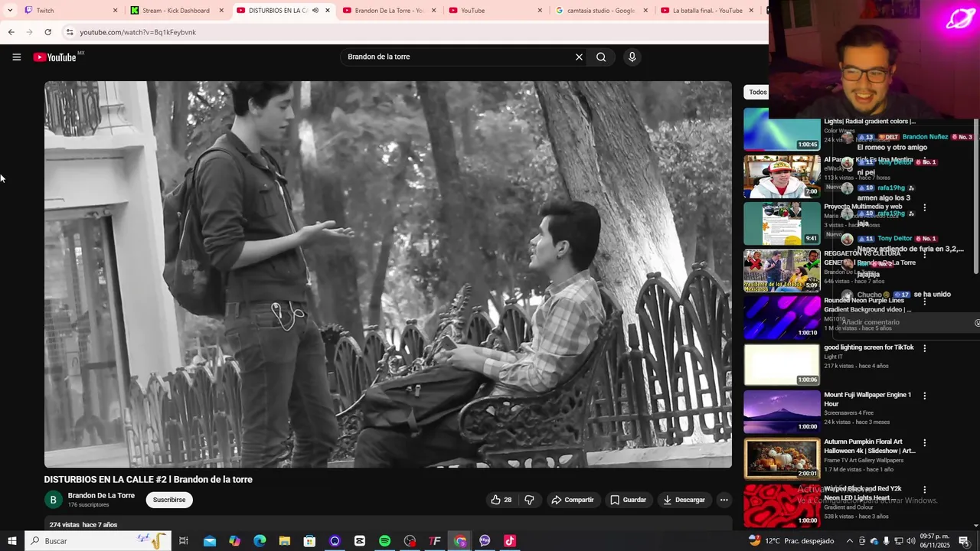Open options menu for Proyecto Multimedia video
This screenshot has width=980, height=551.
tap(925, 207)
